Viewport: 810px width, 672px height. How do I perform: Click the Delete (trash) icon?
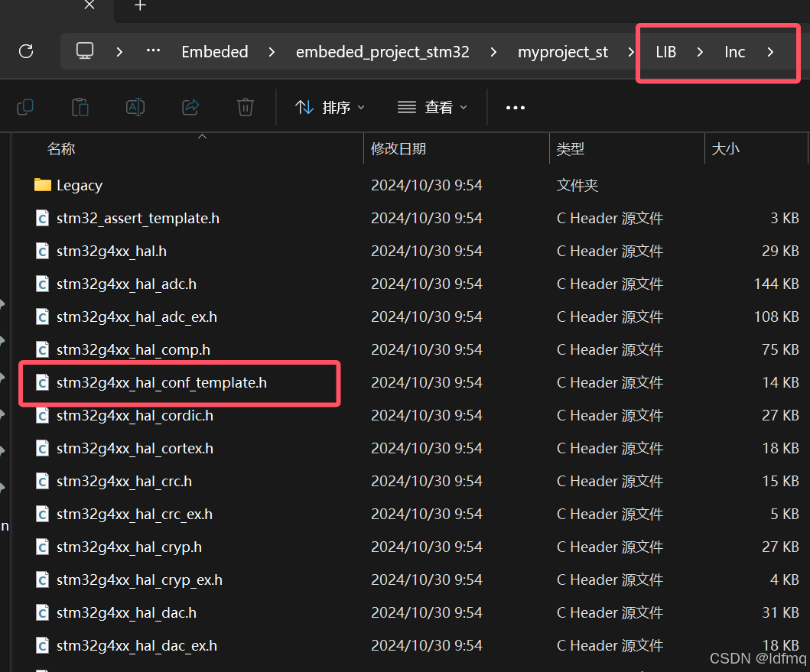245,107
